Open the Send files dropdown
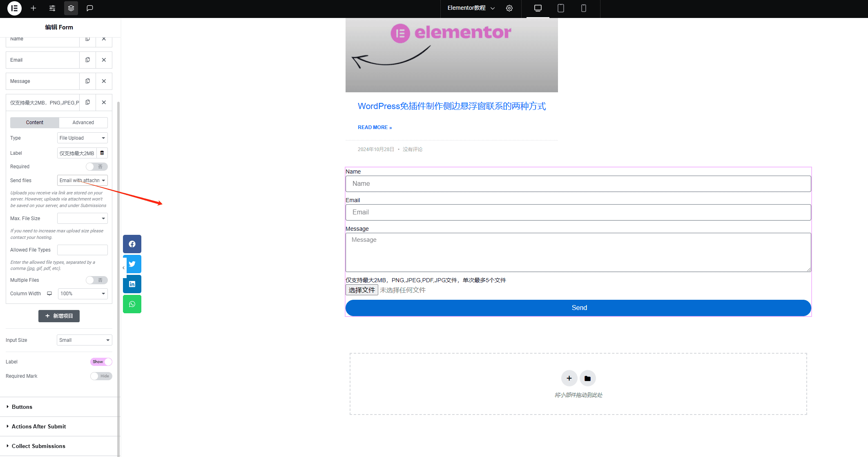The width and height of the screenshot is (868, 457). (83, 181)
